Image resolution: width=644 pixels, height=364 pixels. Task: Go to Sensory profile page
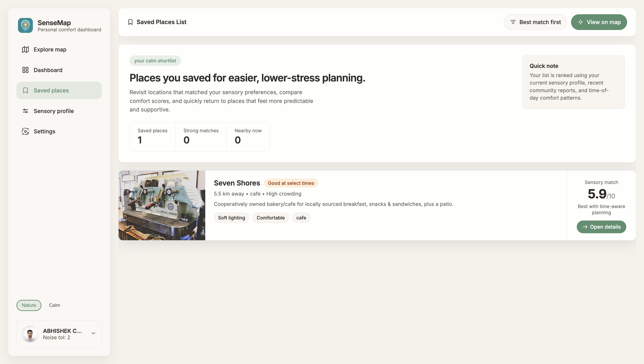(x=53, y=111)
